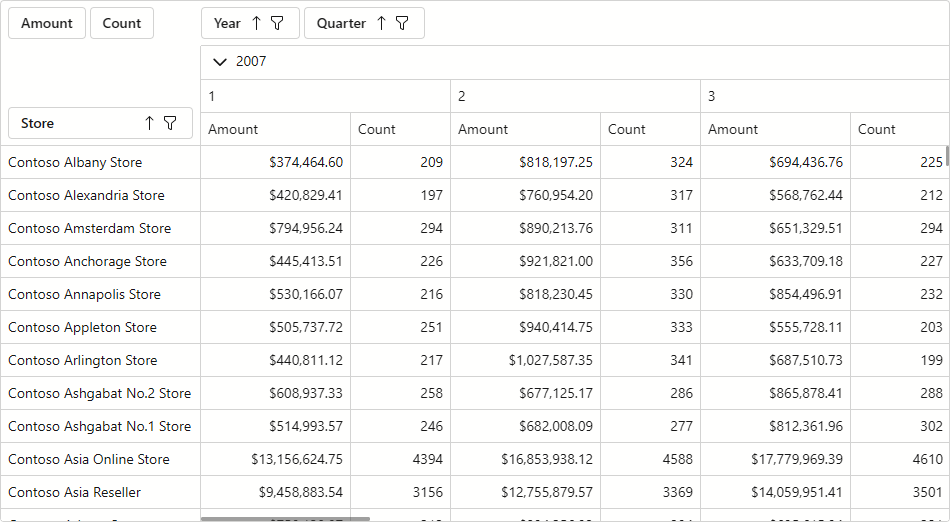Click the $865,878.41 amount cell

click(776, 393)
